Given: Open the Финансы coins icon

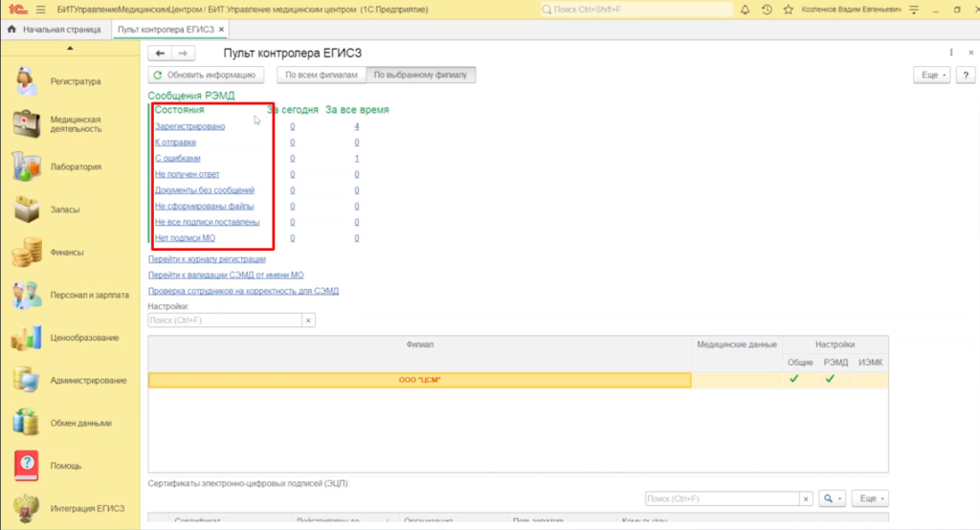Looking at the screenshot, I should (26, 253).
